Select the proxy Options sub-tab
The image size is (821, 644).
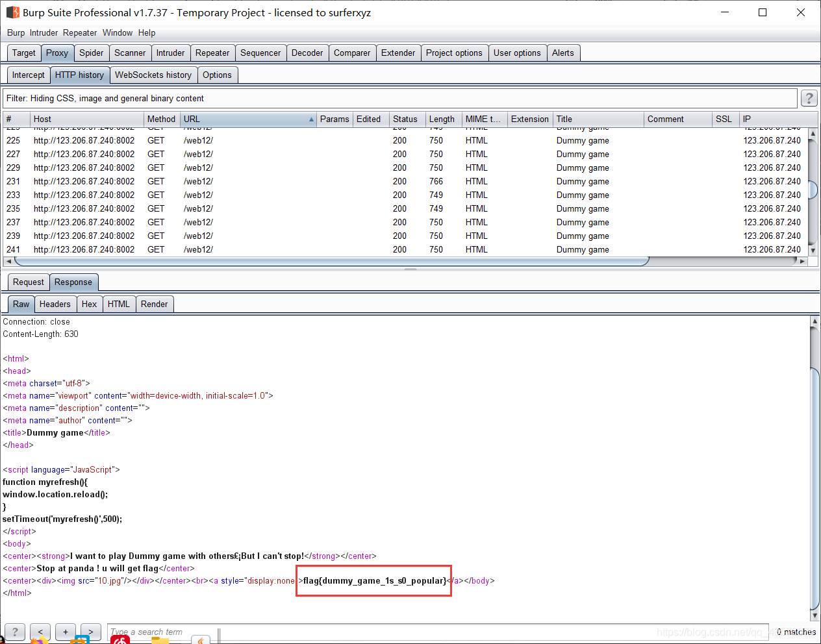point(217,75)
